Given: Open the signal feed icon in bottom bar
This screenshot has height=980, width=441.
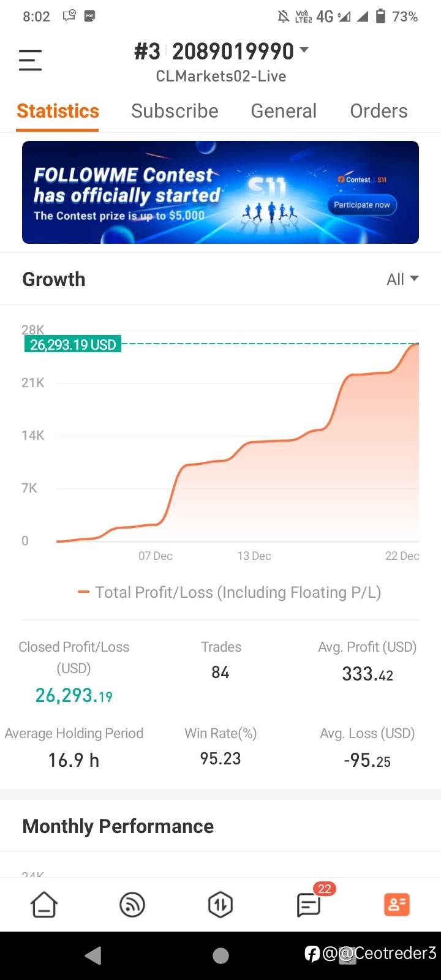Looking at the screenshot, I should pyautogui.click(x=132, y=904).
